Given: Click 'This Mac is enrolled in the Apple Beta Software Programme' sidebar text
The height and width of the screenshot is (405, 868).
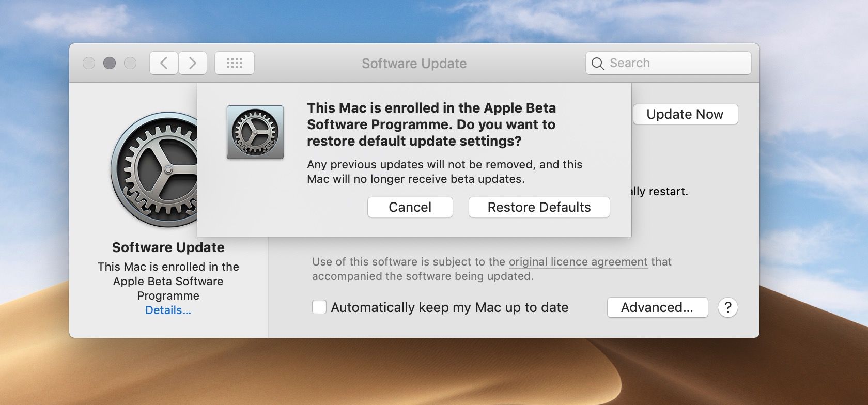Looking at the screenshot, I should click(x=168, y=281).
